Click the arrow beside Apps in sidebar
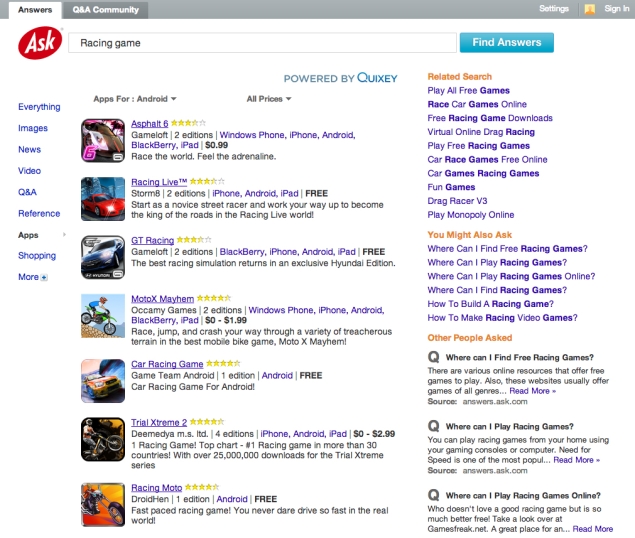Image resolution: width=635 pixels, height=538 pixels. click(x=64, y=235)
